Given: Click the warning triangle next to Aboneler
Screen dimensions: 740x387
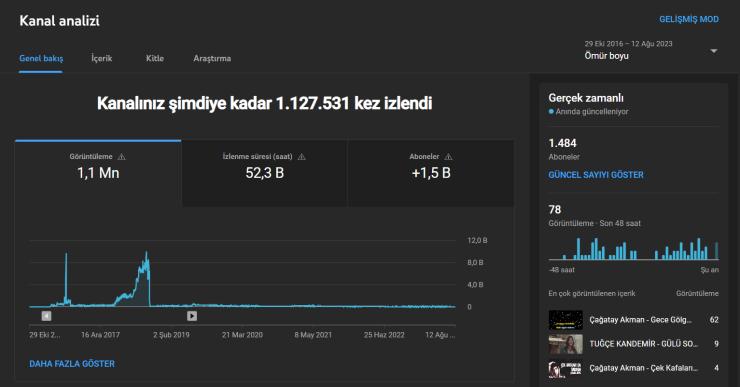Looking at the screenshot, I should point(448,157).
